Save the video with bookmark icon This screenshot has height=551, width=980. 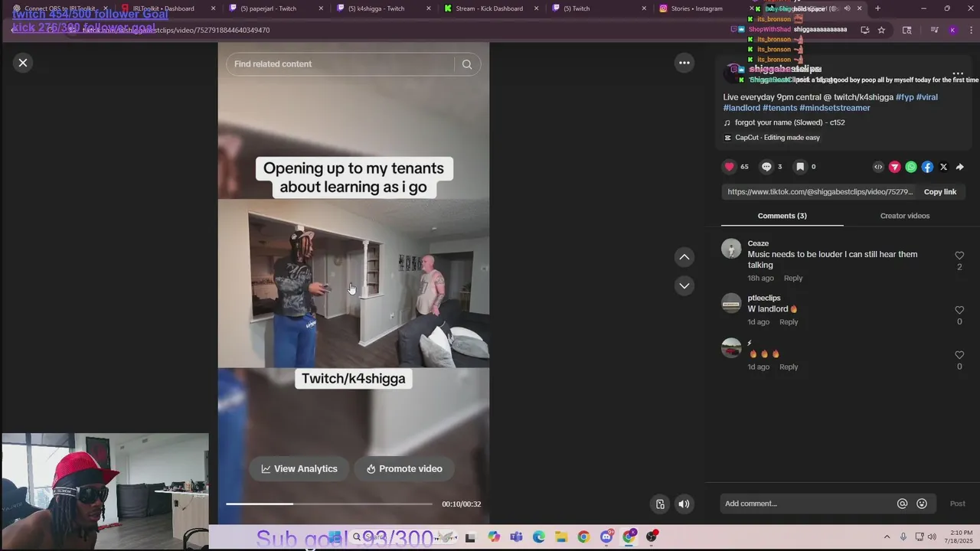coord(799,167)
